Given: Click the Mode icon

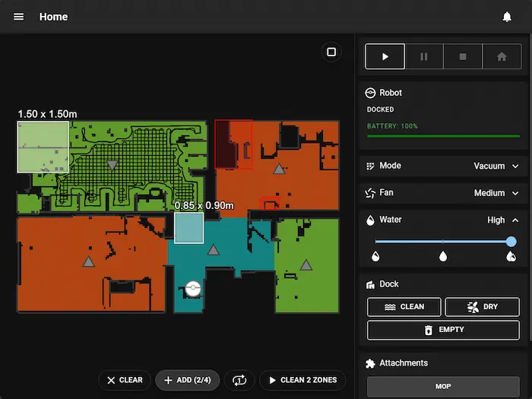Looking at the screenshot, I should click(x=370, y=166).
